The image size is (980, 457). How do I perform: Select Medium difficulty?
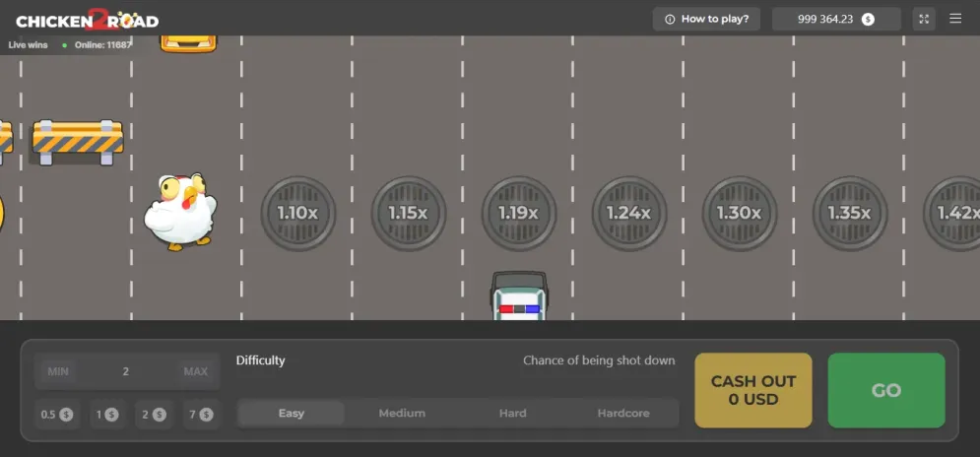coord(402,414)
